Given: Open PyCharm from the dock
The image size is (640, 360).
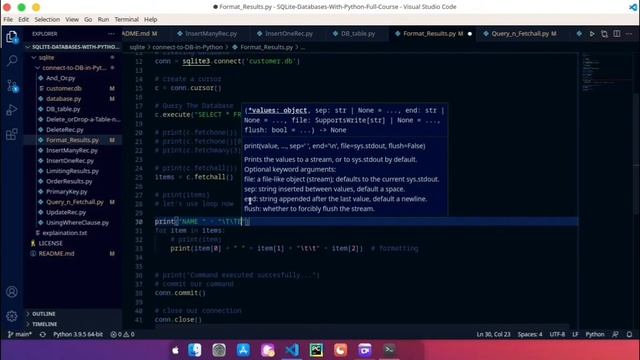Looking at the screenshot, I should (x=316, y=350).
